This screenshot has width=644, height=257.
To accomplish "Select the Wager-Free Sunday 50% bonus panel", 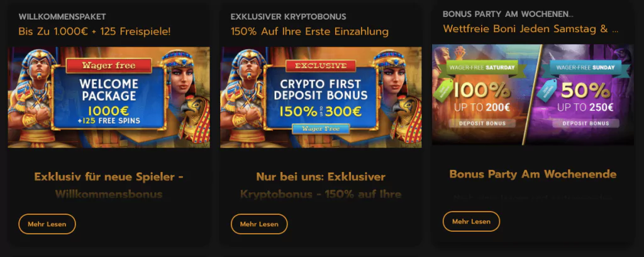I will pos(583,94).
